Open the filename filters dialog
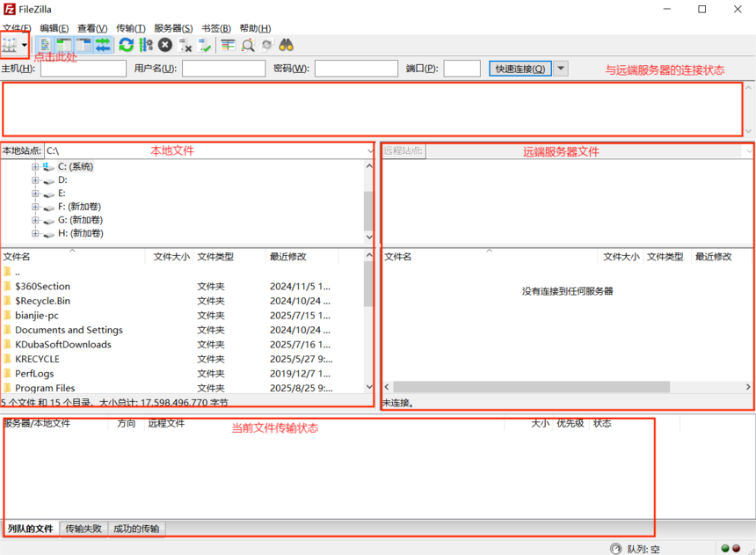 228,45
